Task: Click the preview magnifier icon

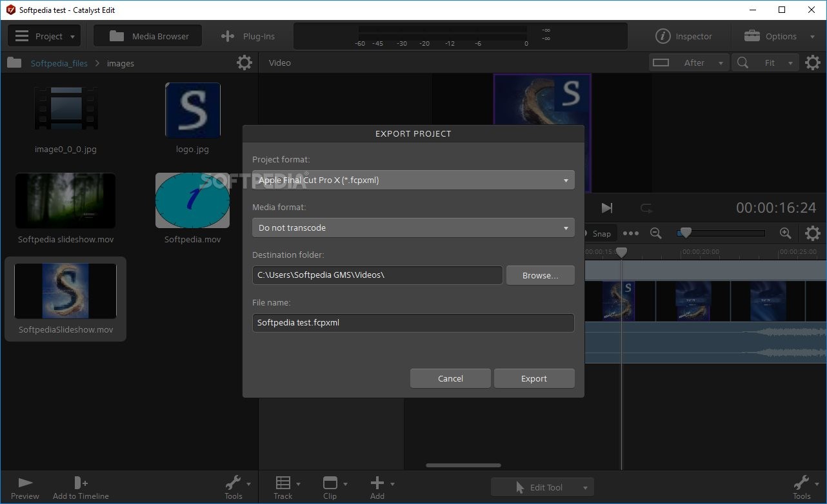Action: (743, 63)
